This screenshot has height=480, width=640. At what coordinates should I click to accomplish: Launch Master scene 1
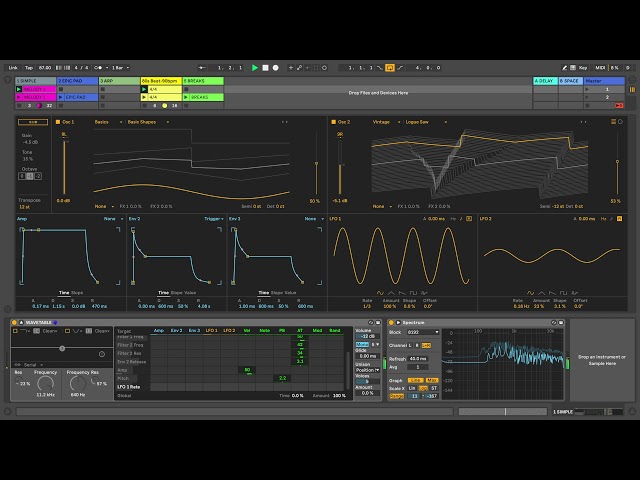(x=587, y=89)
